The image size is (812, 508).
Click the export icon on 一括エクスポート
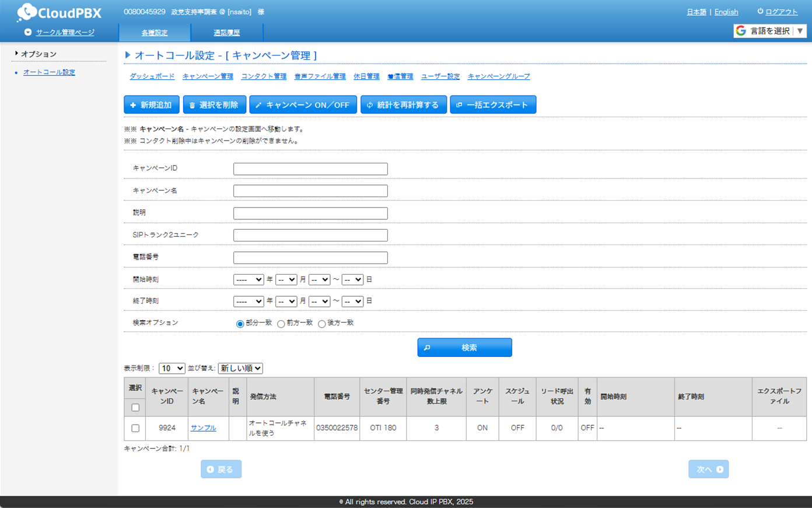tap(459, 105)
